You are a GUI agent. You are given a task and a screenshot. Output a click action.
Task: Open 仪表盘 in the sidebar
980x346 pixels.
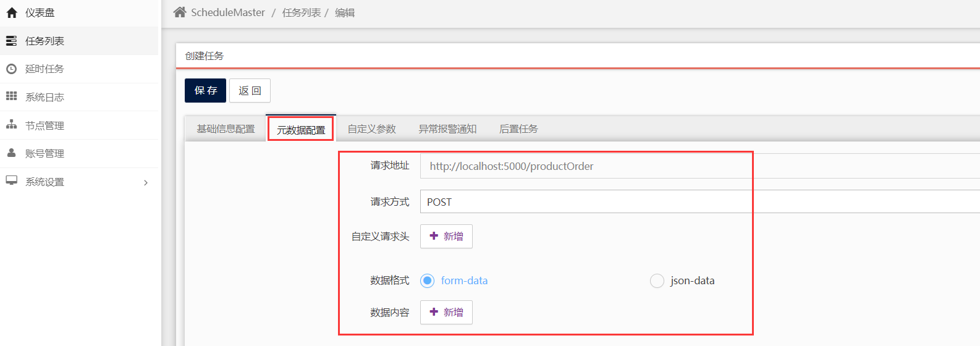[79, 13]
